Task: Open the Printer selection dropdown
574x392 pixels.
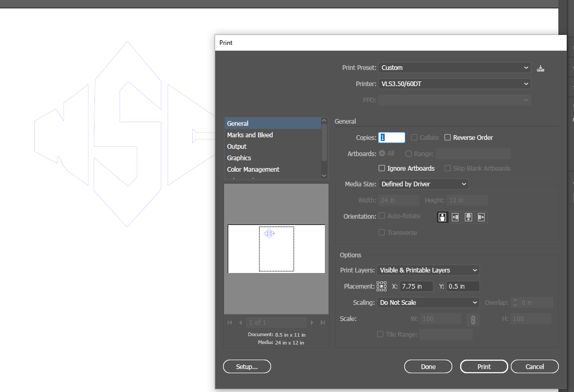Action: [x=454, y=84]
